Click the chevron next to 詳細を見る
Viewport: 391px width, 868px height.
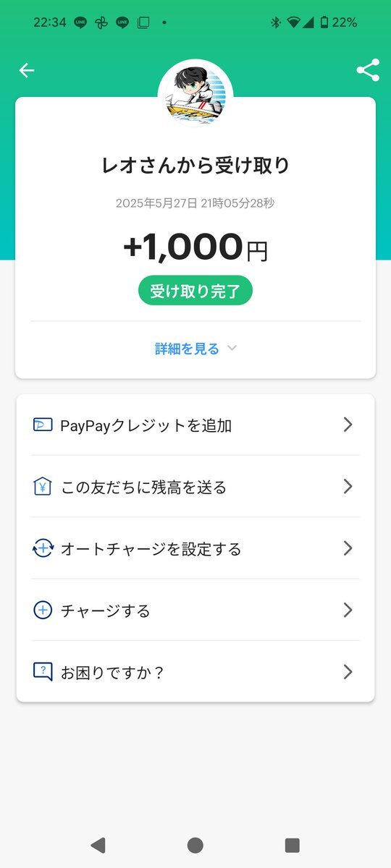pyautogui.click(x=232, y=349)
